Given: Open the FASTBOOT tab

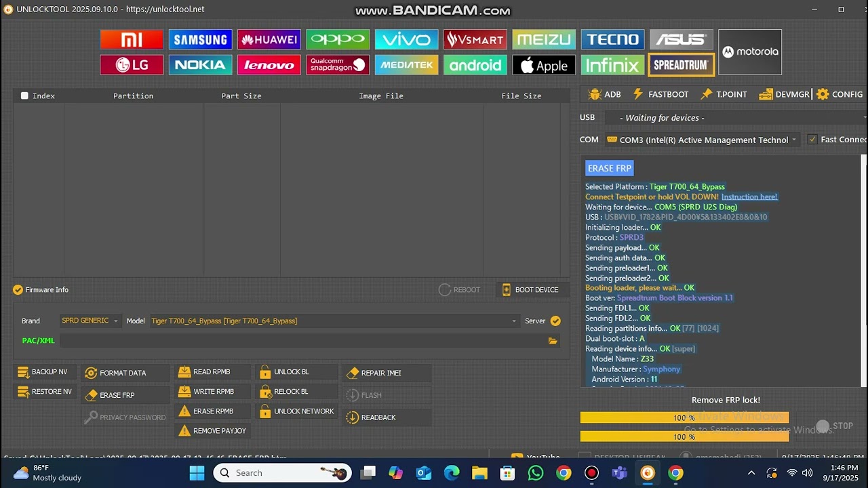Looking at the screenshot, I should coord(660,94).
